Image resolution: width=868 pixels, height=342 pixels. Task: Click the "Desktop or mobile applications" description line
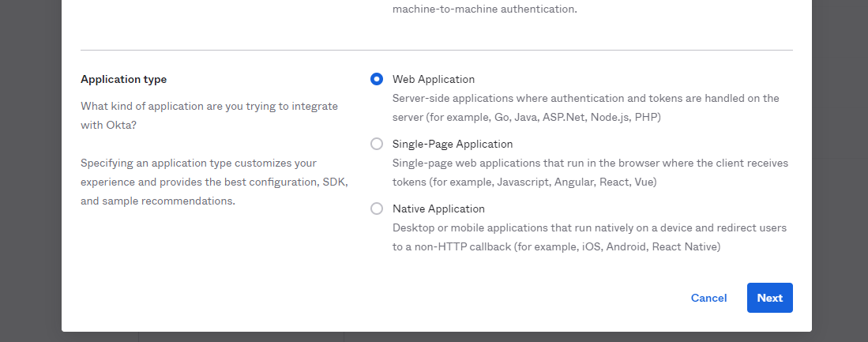(589, 228)
